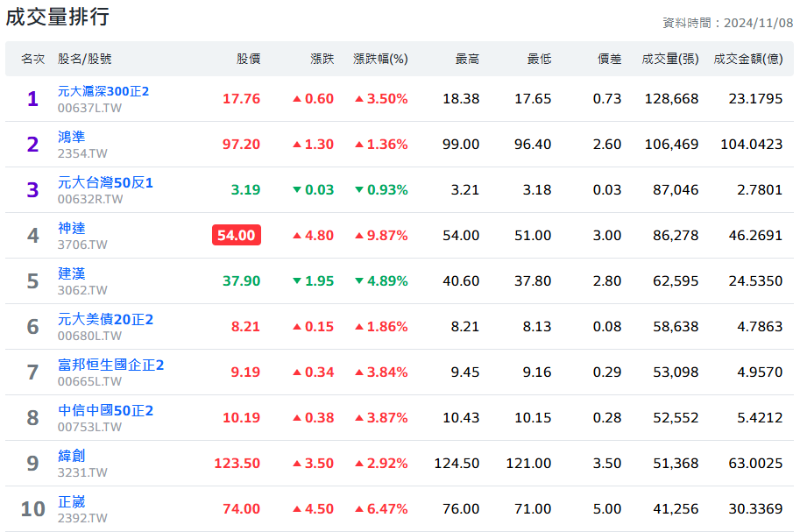Click rank number 1

click(x=32, y=99)
